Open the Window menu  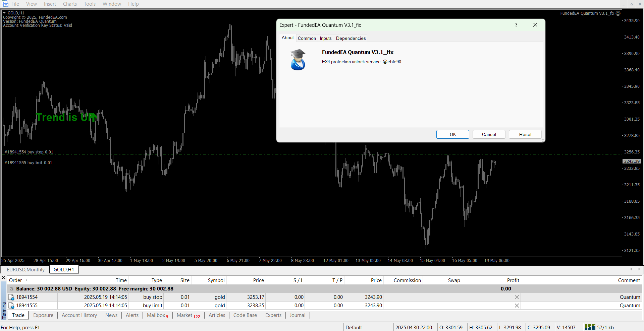(x=112, y=4)
